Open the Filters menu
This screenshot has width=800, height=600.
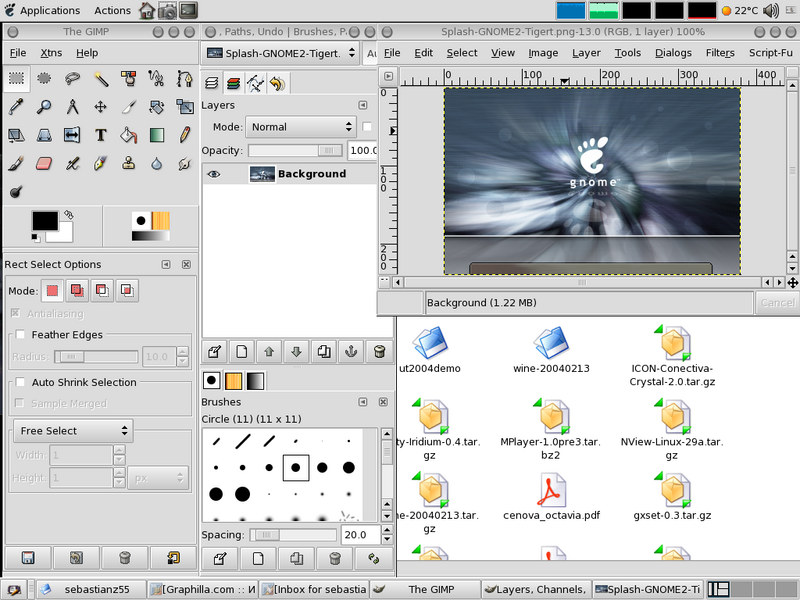click(x=719, y=53)
